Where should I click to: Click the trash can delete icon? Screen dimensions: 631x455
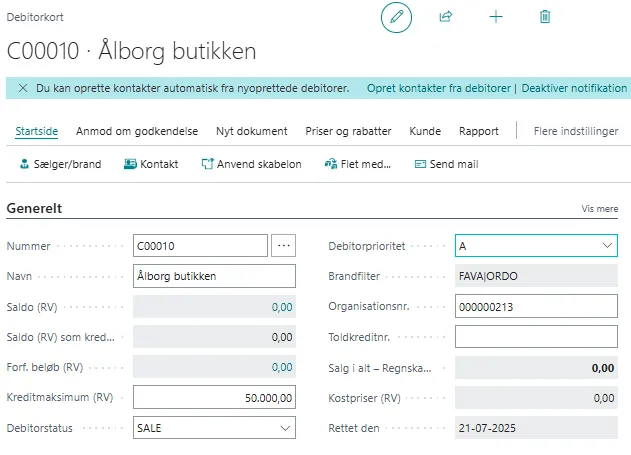coord(545,17)
